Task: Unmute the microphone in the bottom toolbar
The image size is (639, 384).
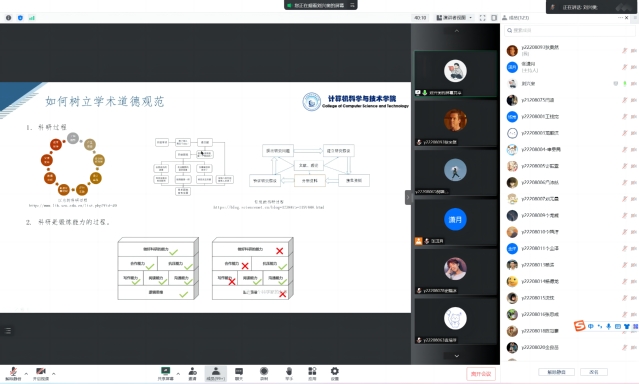Action: 13,373
